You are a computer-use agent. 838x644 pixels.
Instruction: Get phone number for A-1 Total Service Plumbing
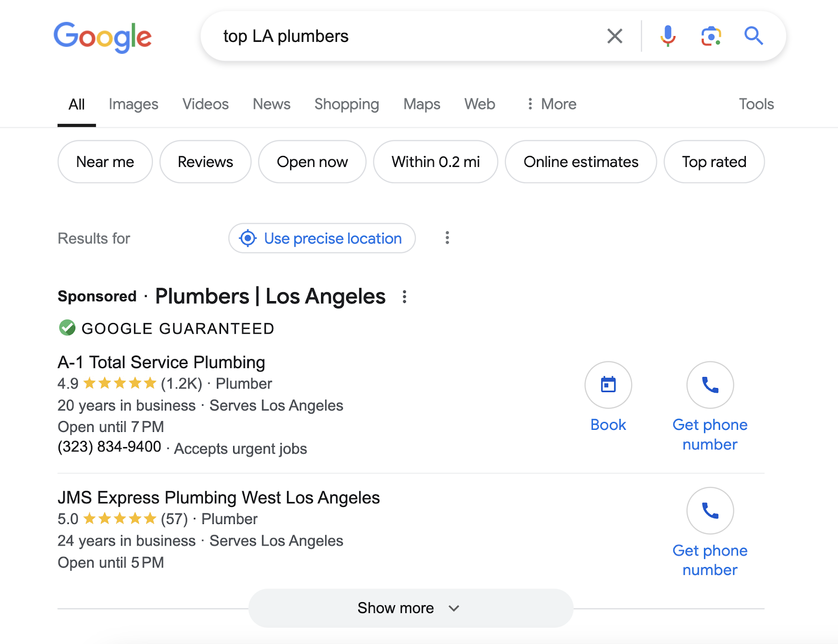pyautogui.click(x=710, y=385)
